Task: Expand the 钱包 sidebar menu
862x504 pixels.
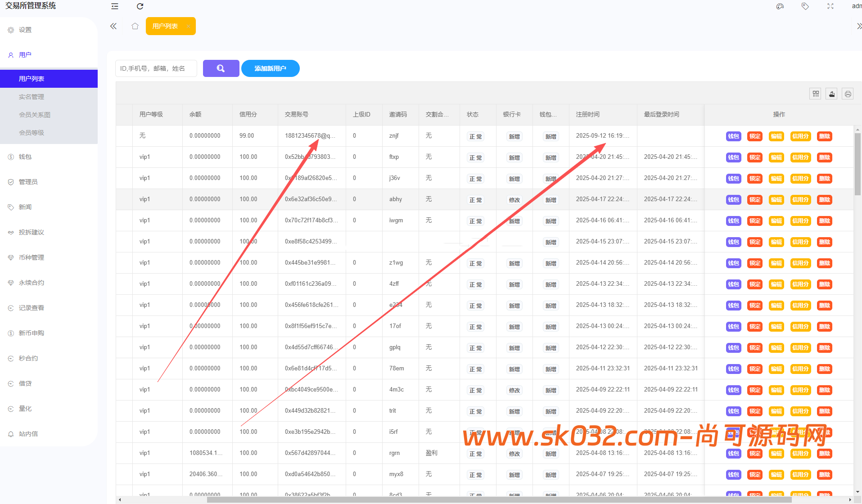Action: 25,157
